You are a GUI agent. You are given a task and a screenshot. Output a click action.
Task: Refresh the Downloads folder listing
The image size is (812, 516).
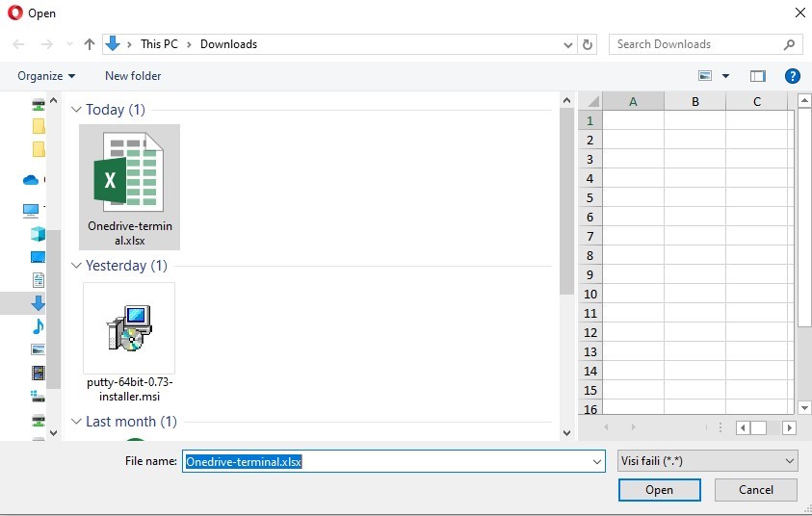point(588,44)
